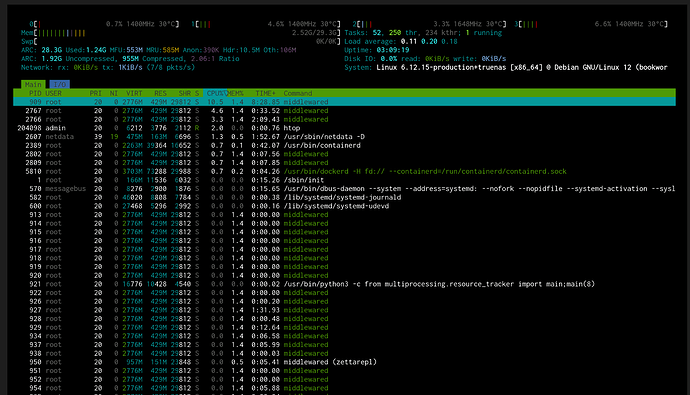Click the 0K/0K swap value
Image resolution: width=690 pixels, height=395 pixels.
327,41
